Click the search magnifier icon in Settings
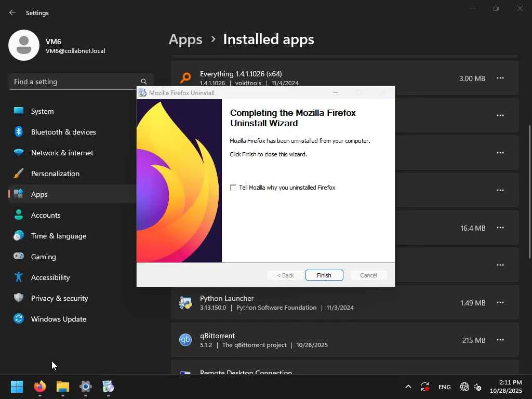This screenshot has height=399, width=532. 143,82
